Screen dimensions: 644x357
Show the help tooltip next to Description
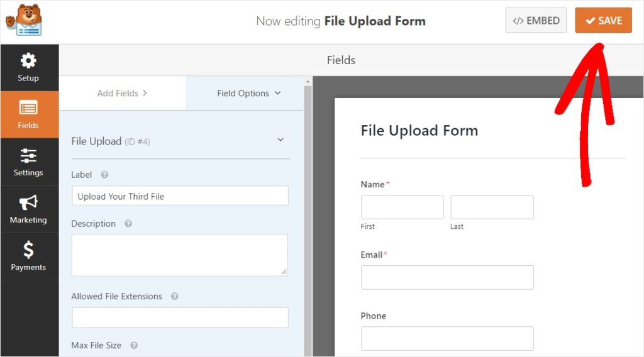click(x=128, y=224)
